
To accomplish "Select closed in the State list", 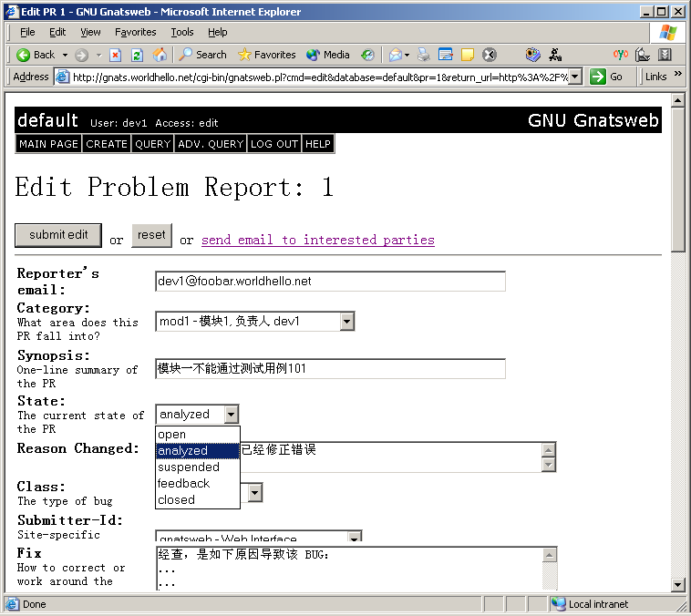I will click(198, 499).
